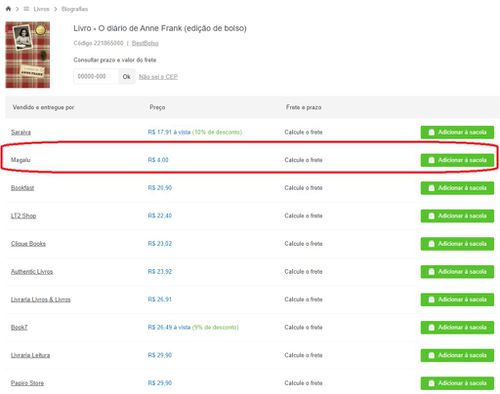The width and height of the screenshot is (500, 394).
Task: Click 'Calcule o frete' in the Book7 row
Action: click(303, 327)
